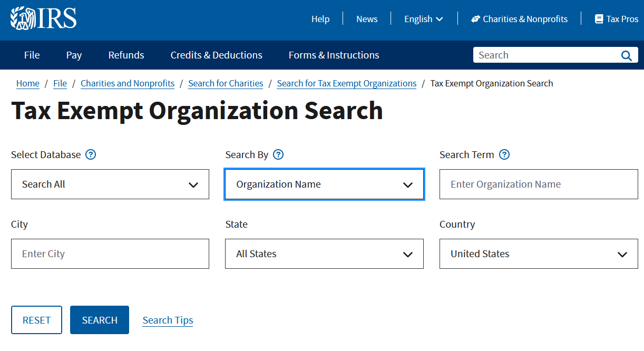Screen dimensions: 644x351
Task: Open the Tax Pros header link
Action: click(x=616, y=19)
